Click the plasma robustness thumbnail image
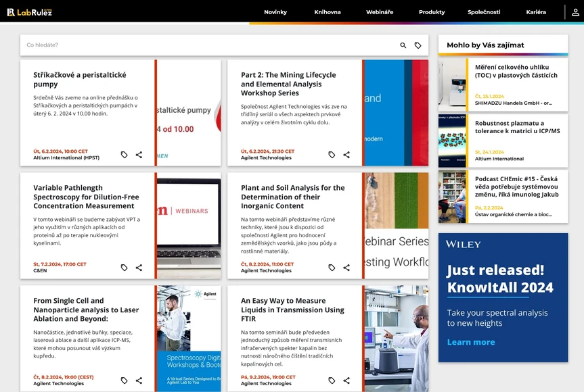The height and width of the screenshot is (392, 584). [x=452, y=141]
